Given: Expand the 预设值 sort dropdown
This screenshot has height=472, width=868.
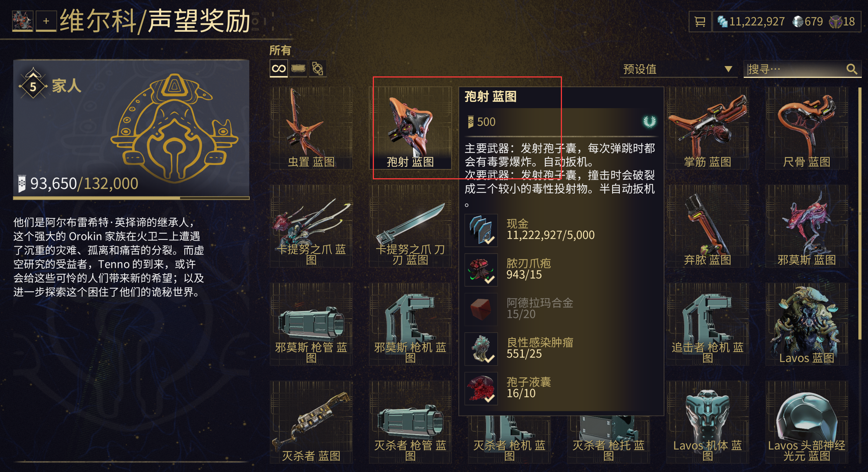Looking at the screenshot, I should [678, 69].
